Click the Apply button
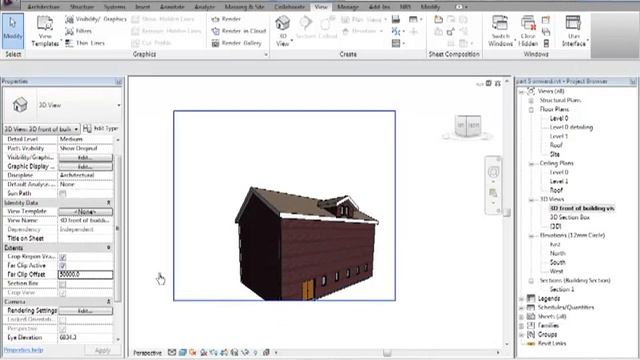This screenshot has width=640, height=360. point(102,350)
